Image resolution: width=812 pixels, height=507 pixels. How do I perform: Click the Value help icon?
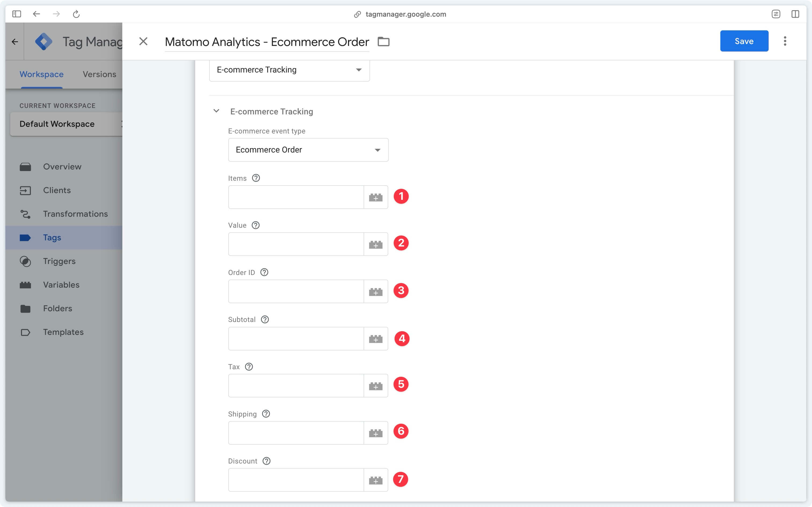[255, 225]
